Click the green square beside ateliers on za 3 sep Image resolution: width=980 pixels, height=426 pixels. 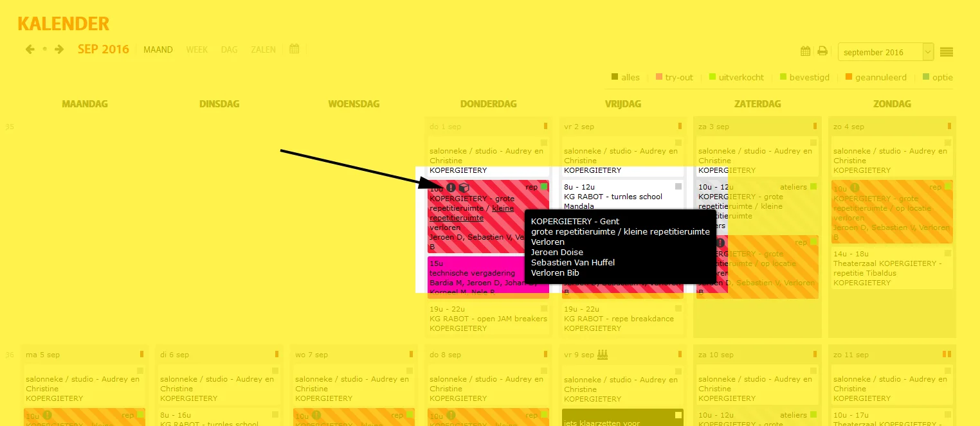pos(813,187)
